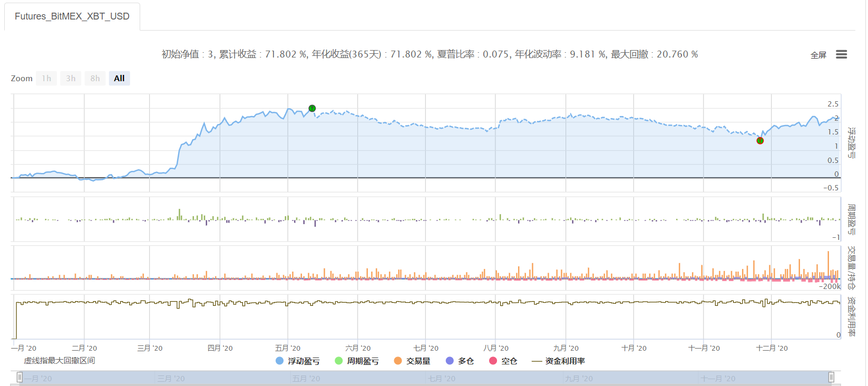Viewport: 868px width, 386px height.
Task: Click the 十月 '20 axis label
Action: point(634,348)
